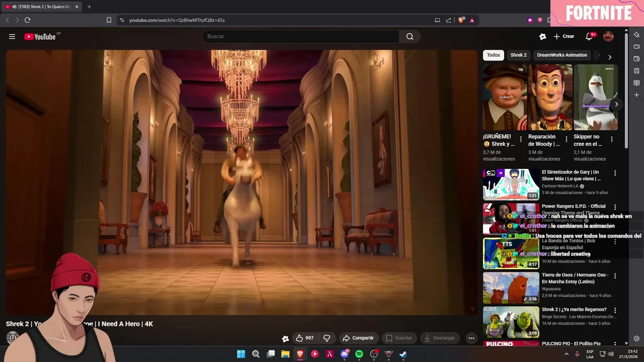Close the Shrek 2 browser tab
644x362 pixels.
coord(76,7)
